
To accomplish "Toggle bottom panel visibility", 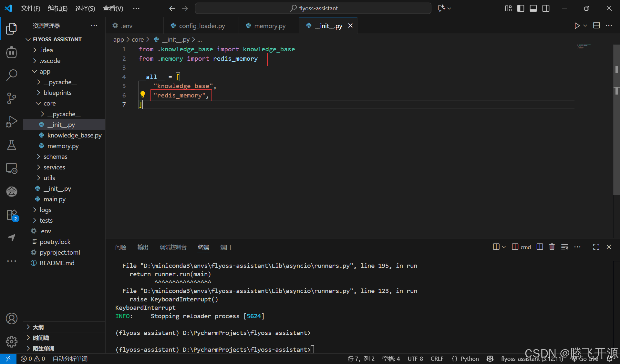I will click(533, 8).
